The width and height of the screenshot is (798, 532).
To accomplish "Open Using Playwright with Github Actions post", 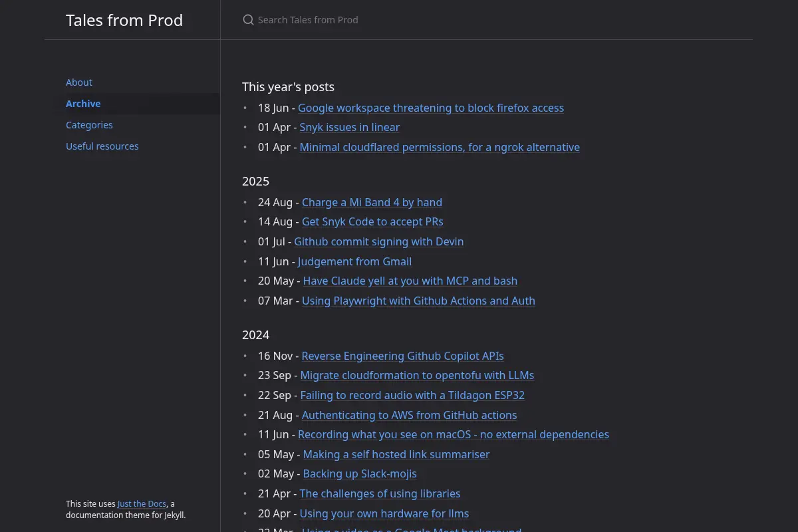I will click(418, 301).
